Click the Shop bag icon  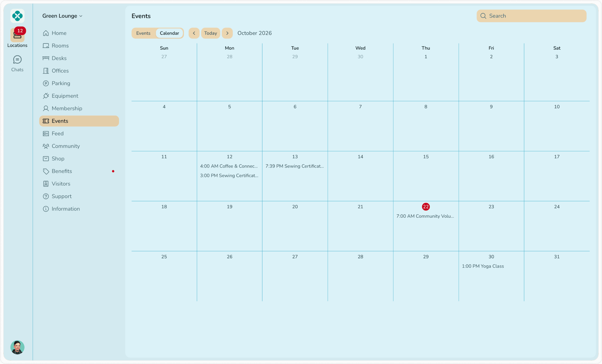pos(46,159)
